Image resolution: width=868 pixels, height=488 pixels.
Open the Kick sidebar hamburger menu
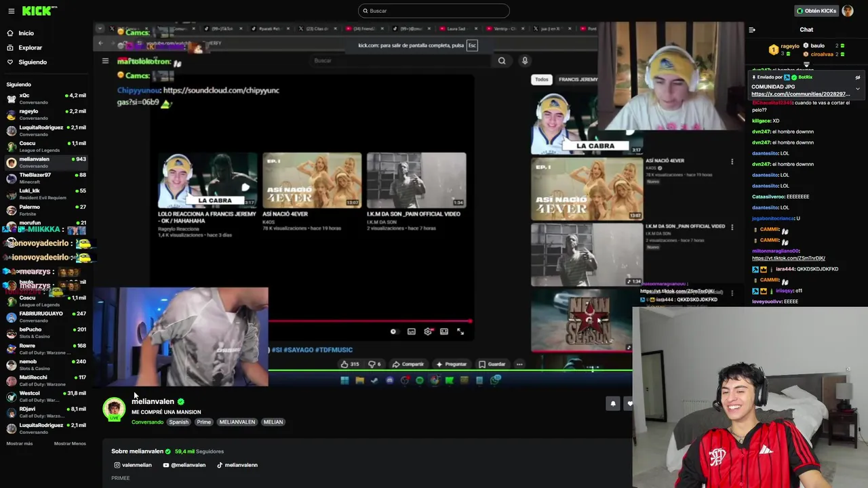coord(11,11)
